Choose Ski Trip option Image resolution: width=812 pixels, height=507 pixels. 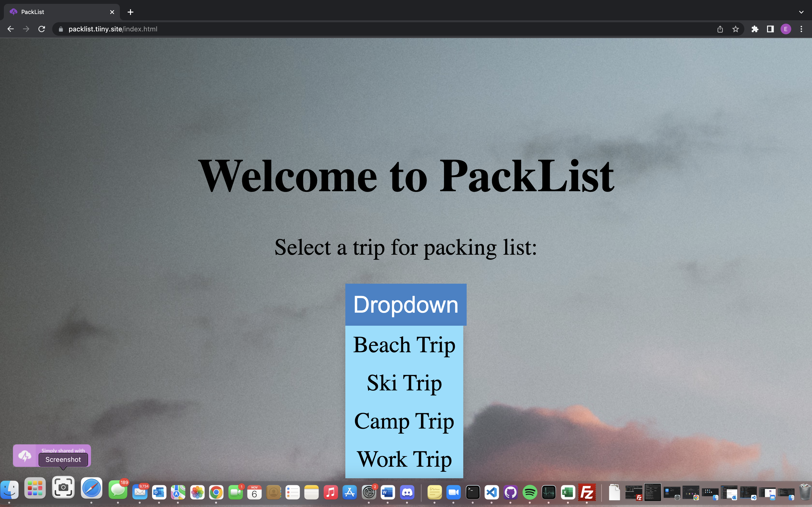click(404, 383)
